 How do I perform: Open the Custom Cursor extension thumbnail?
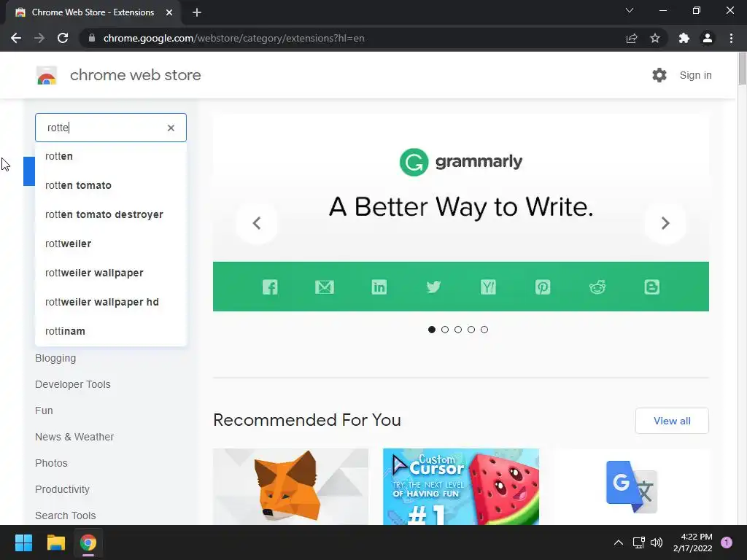pos(461,486)
